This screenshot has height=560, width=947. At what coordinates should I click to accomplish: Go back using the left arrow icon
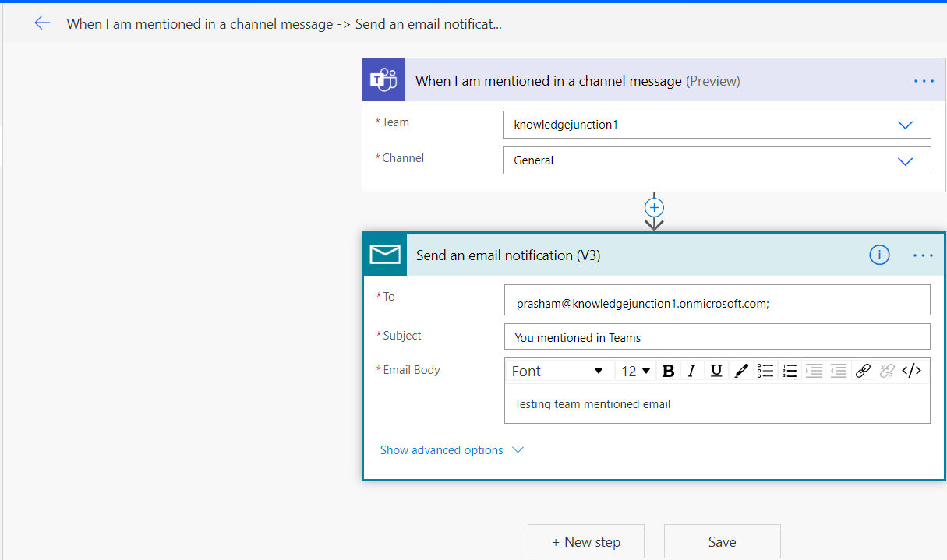point(42,23)
